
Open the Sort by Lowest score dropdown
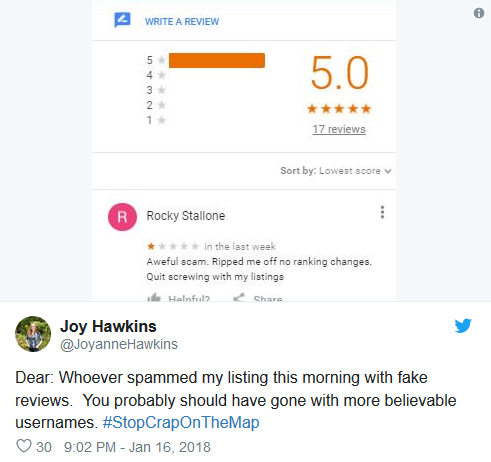[x=336, y=171]
